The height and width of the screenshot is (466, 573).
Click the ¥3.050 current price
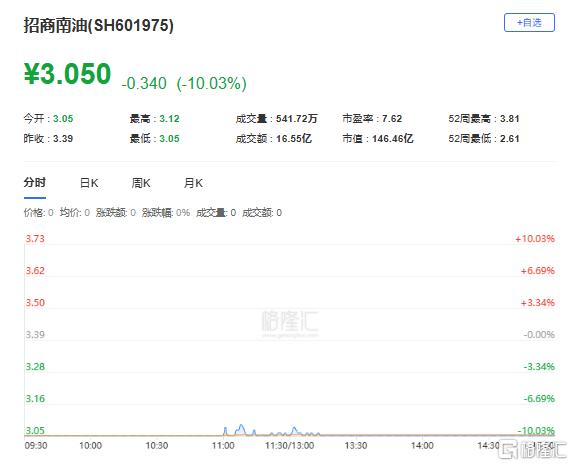click(67, 74)
